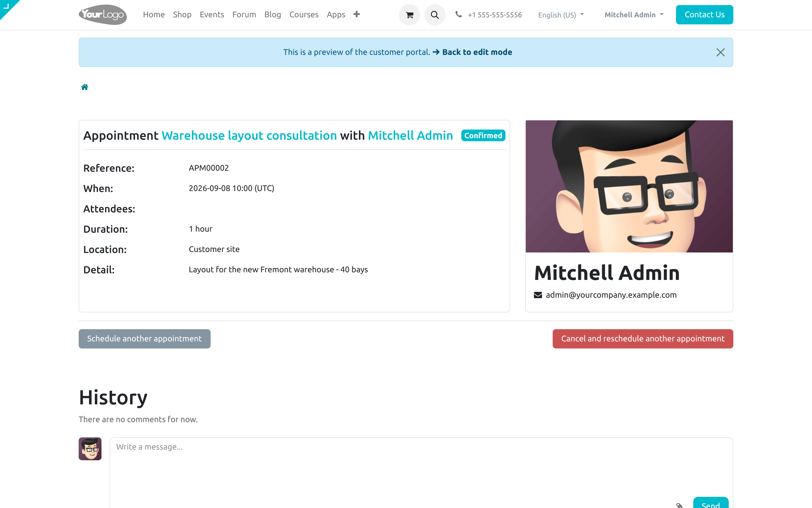
Task: Click Schedule another appointment button
Action: (145, 339)
